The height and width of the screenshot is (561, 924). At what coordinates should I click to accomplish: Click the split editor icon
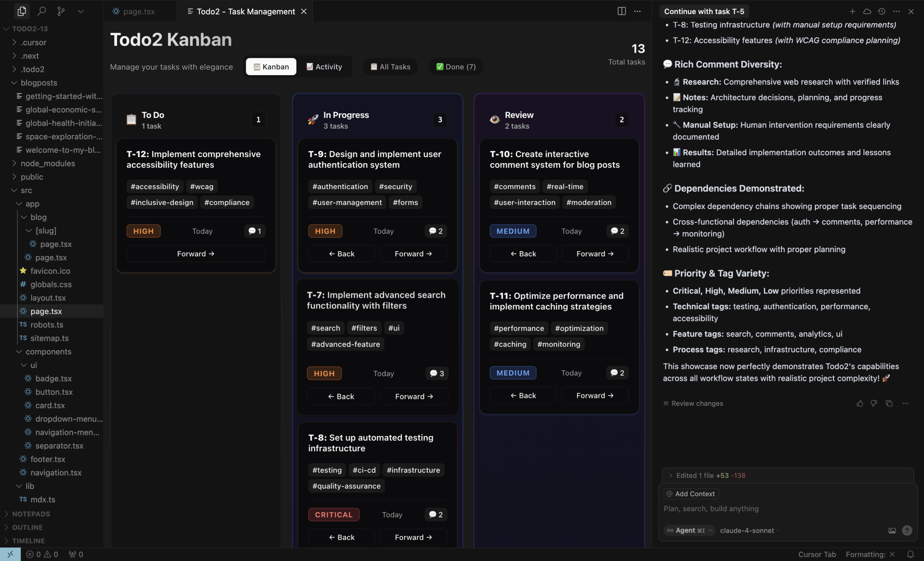tap(622, 11)
